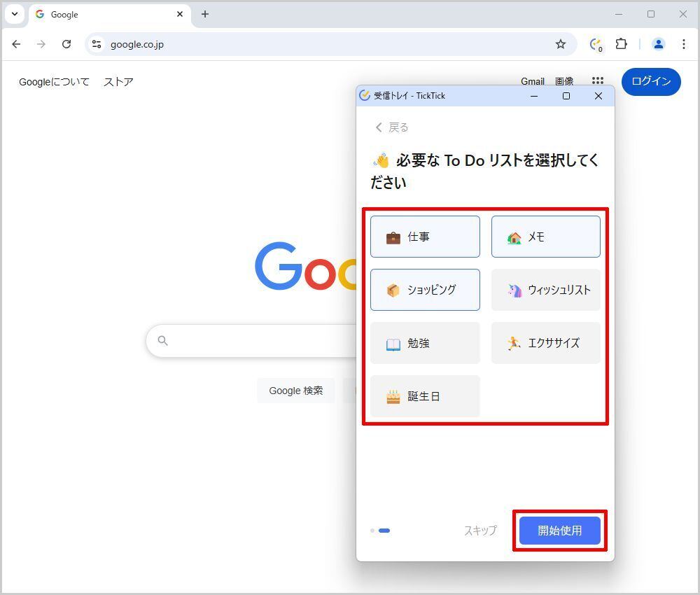The height and width of the screenshot is (595, 700).
Task: Click the Chrome forward navigation arrow
Action: pos(41,44)
